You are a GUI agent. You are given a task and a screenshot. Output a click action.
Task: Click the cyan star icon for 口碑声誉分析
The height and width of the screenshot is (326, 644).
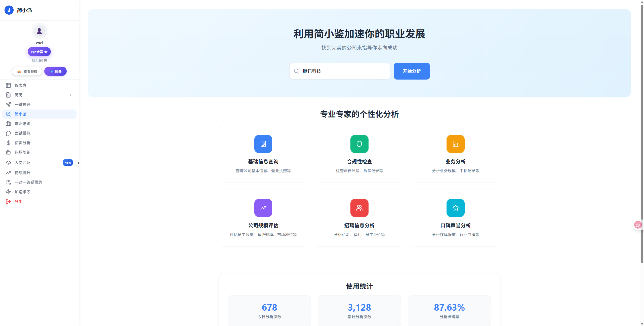(x=455, y=208)
